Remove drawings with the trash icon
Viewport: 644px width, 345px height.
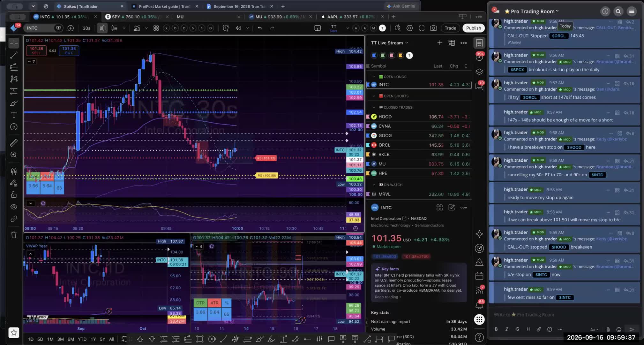tap(14, 235)
